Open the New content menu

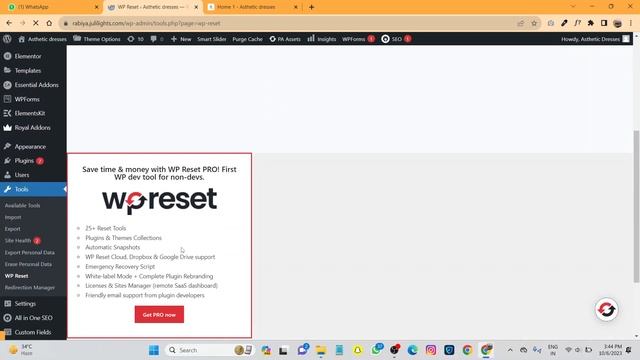(181, 39)
